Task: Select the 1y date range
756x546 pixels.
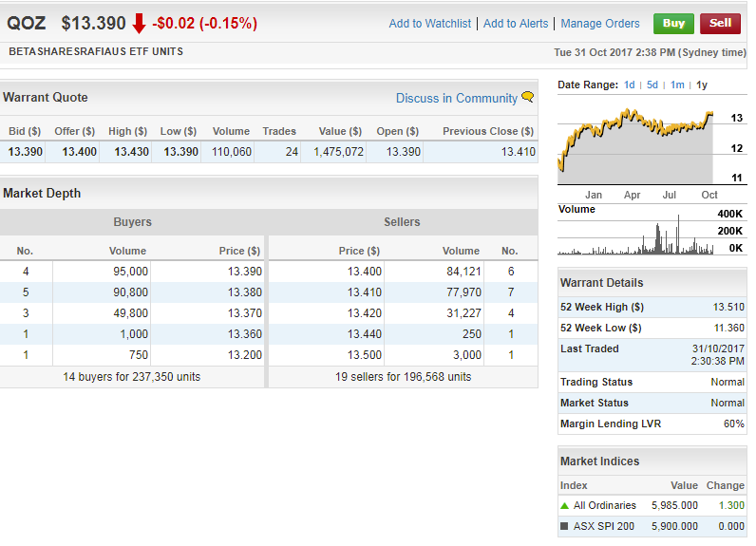Action: point(702,85)
